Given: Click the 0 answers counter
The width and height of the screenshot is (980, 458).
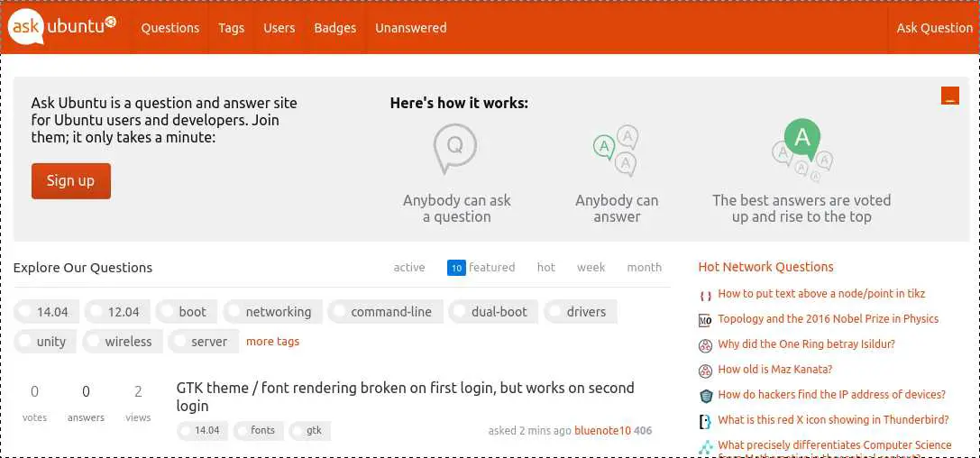Looking at the screenshot, I should point(86,403).
